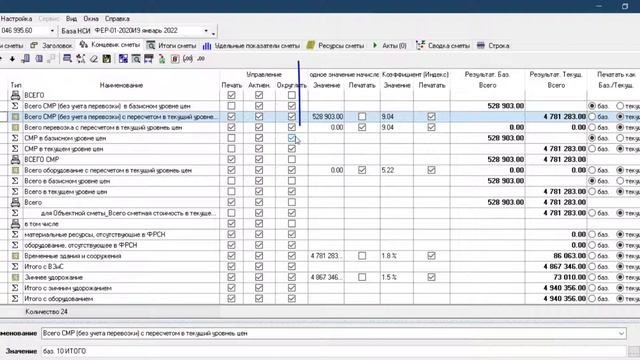The width and height of the screenshot is (640, 360).
Task: Select 'баз.' radio for 'Итого с оборудованием' row
Action: (592, 299)
